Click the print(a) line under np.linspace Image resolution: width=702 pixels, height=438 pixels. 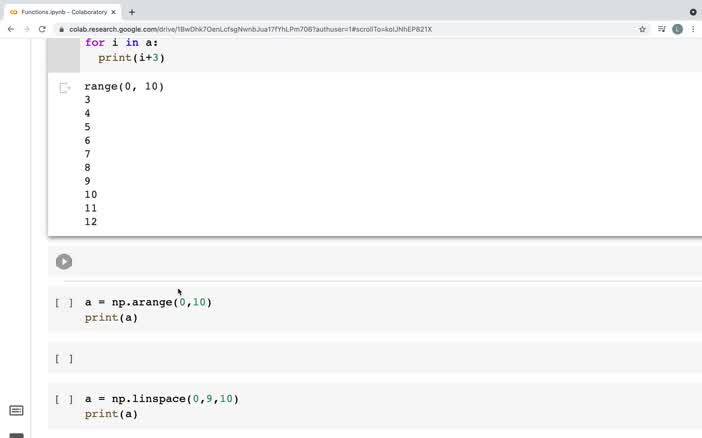click(111, 414)
